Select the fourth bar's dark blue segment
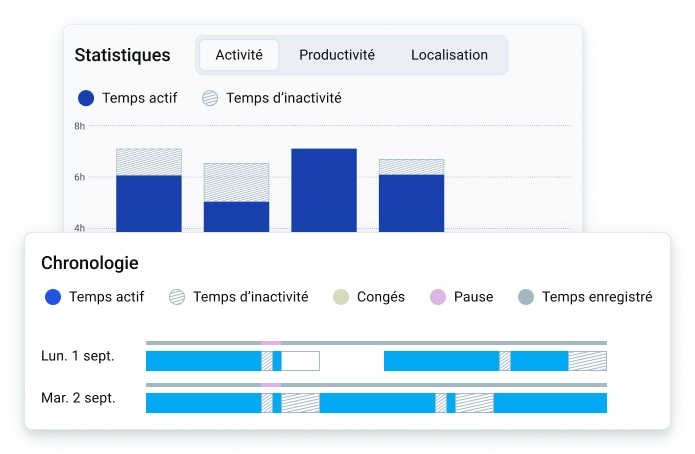695x454 pixels. pyautogui.click(x=411, y=204)
